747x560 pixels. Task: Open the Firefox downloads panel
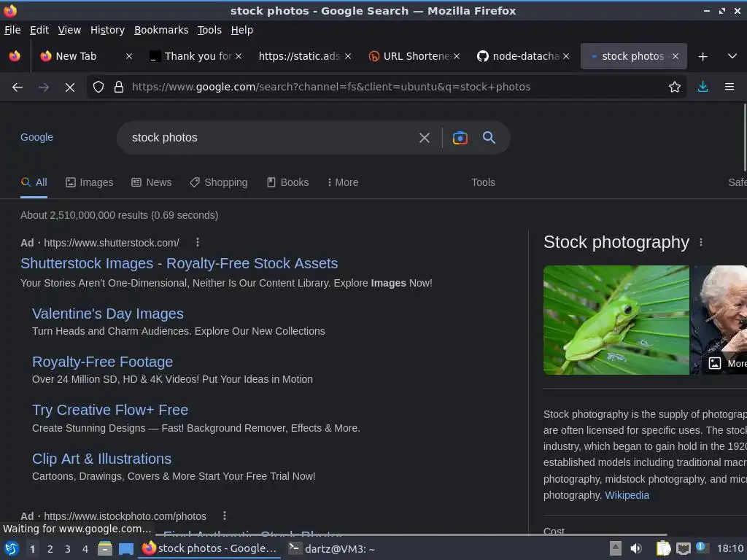click(x=703, y=87)
